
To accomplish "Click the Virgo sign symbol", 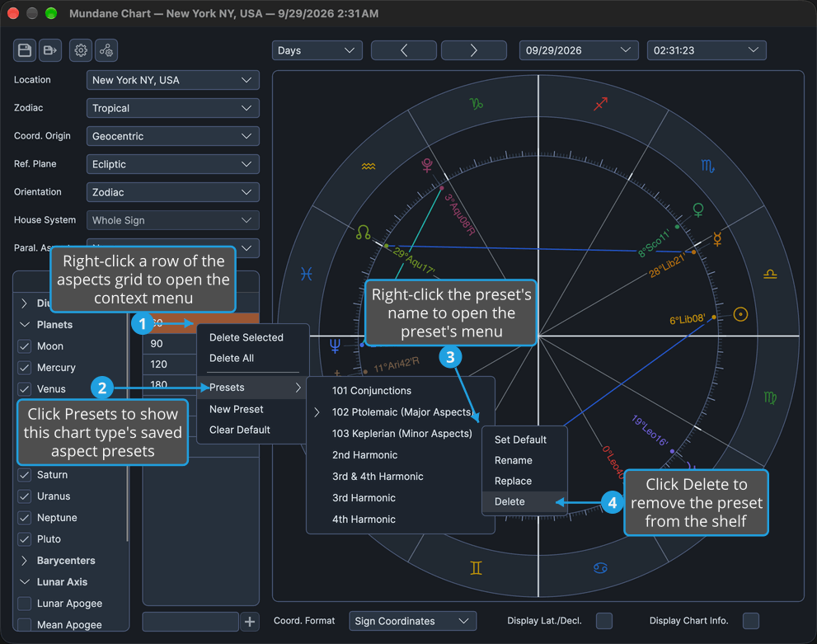I will 770,397.
